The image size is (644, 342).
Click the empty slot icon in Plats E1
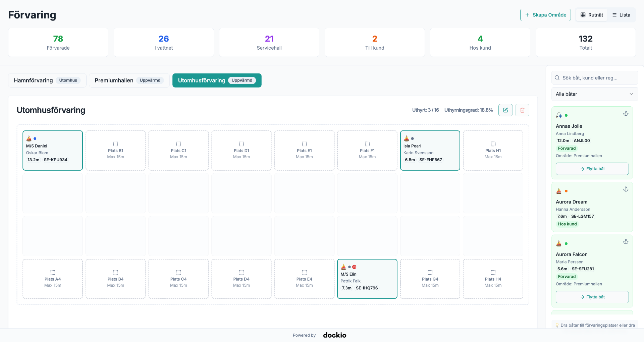304,144
